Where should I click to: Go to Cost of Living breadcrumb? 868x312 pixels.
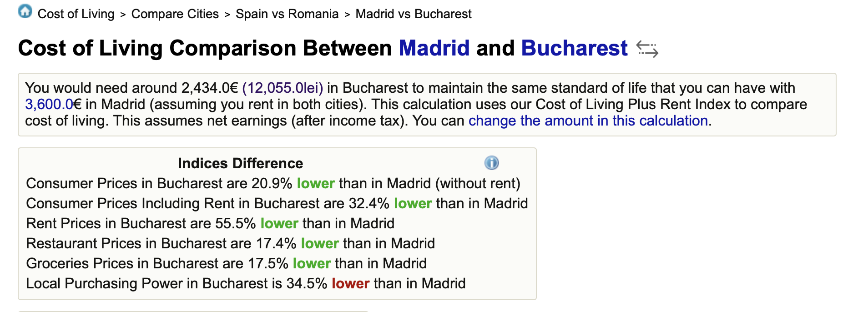[x=76, y=14]
